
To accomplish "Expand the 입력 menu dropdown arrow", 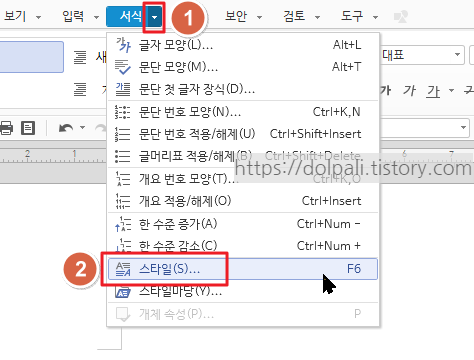I will (96, 17).
